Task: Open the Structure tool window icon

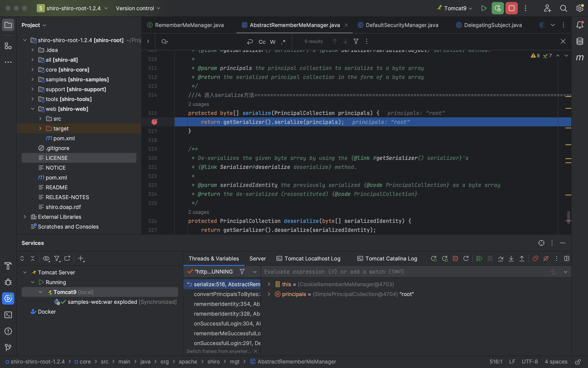Action: coord(8,46)
